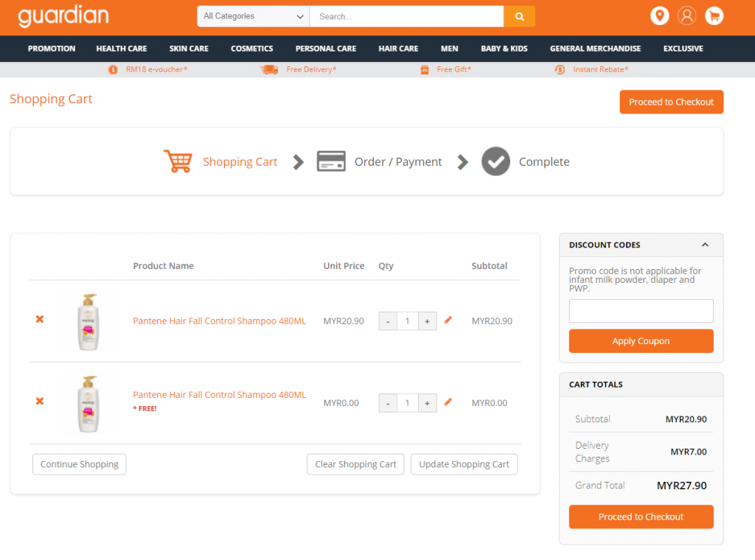The height and width of the screenshot is (560, 755).
Task: Open the Hair Care menu
Action: pyautogui.click(x=398, y=49)
